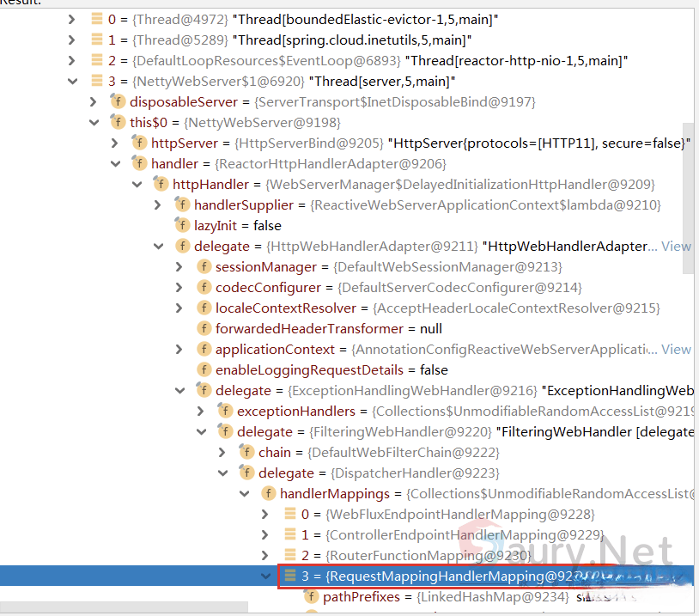Collapse the this$0 NettyWebServer node
Viewport: 699px width, 616px height.
94,123
